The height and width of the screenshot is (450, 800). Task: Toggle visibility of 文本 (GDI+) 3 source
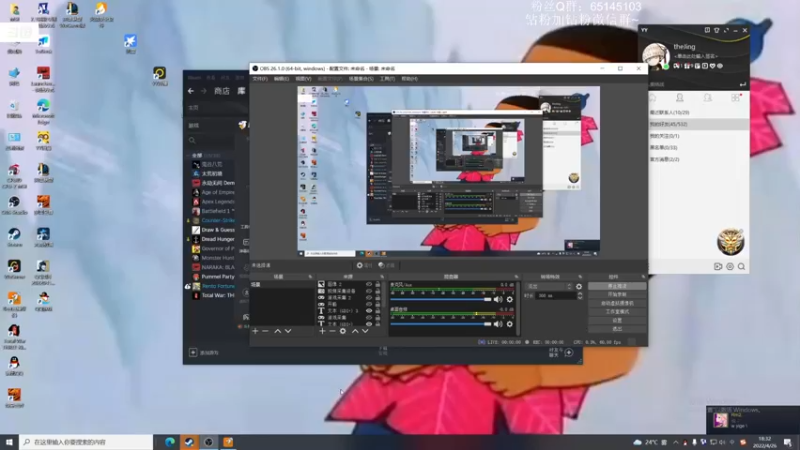pos(369,311)
